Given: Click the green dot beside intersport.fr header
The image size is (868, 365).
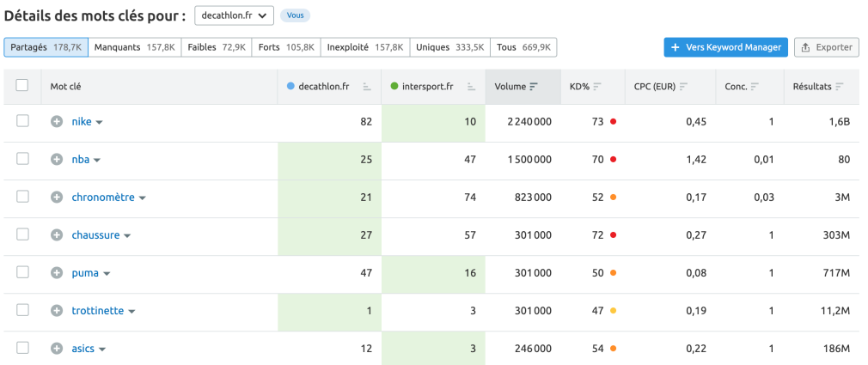Looking at the screenshot, I should (394, 87).
